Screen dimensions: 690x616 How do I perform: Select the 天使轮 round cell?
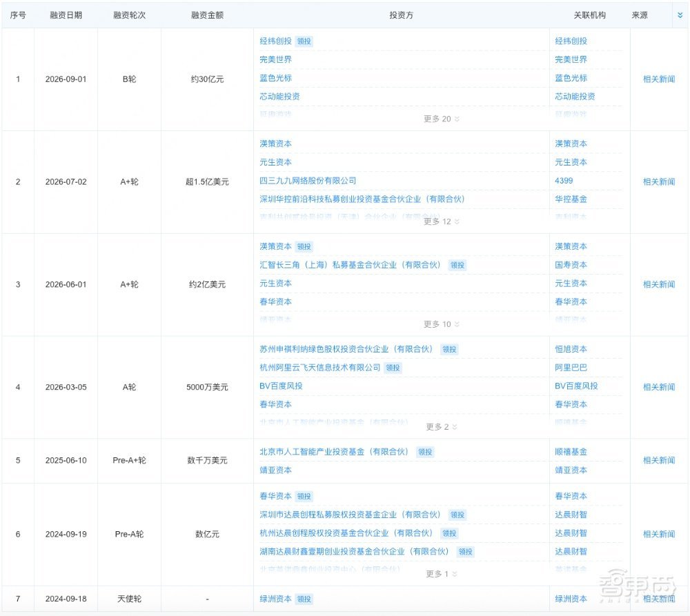(x=130, y=599)
